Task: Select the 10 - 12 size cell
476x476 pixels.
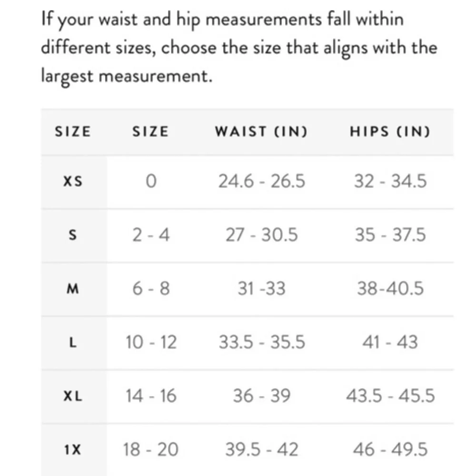Action: tap(150, 343)
